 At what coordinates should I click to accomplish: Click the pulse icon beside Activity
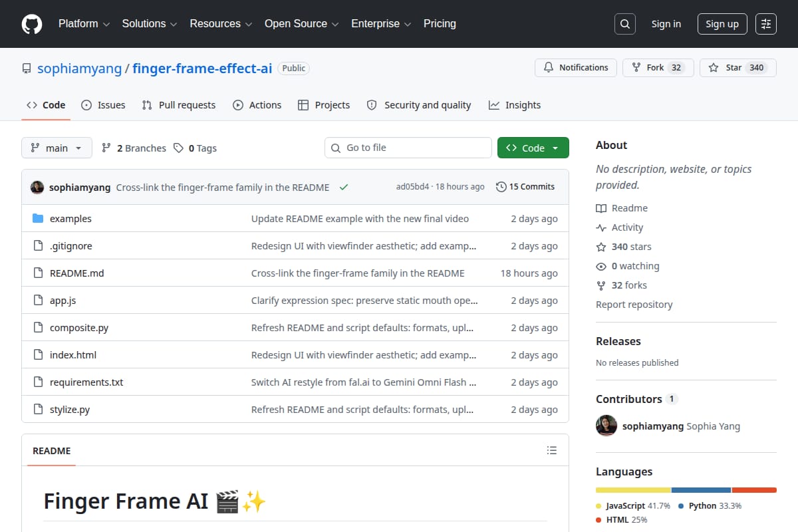click(x=601, y=227)
